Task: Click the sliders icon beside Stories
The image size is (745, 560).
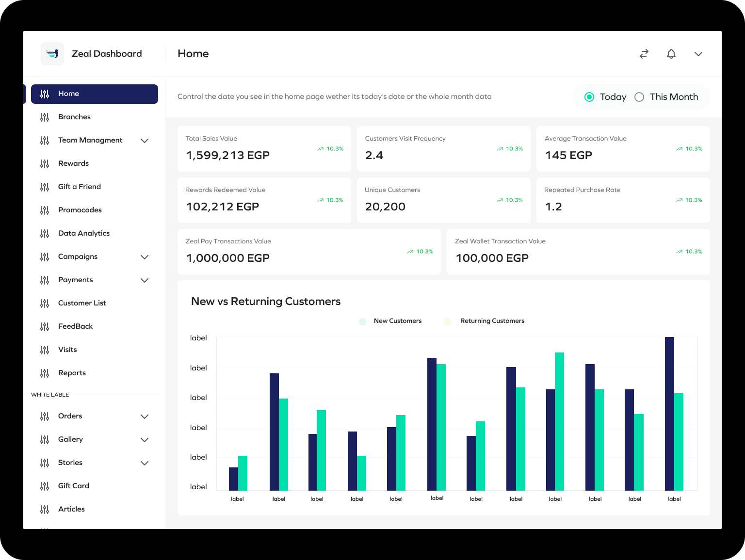Action: pos(45,463)
